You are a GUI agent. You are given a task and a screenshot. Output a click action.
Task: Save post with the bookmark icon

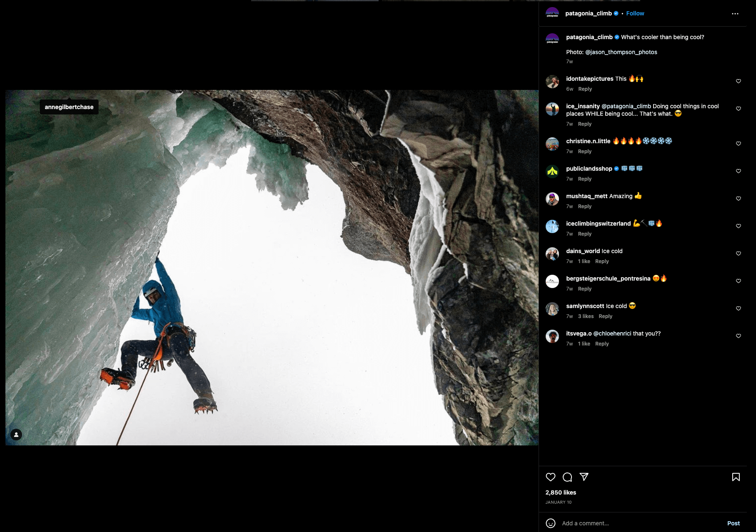pos(736,477)
